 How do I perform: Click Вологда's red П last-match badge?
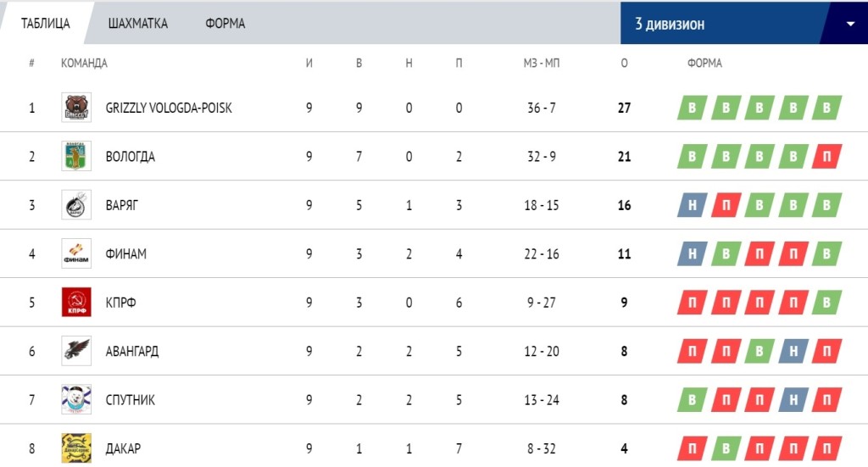tap(826, 157)
